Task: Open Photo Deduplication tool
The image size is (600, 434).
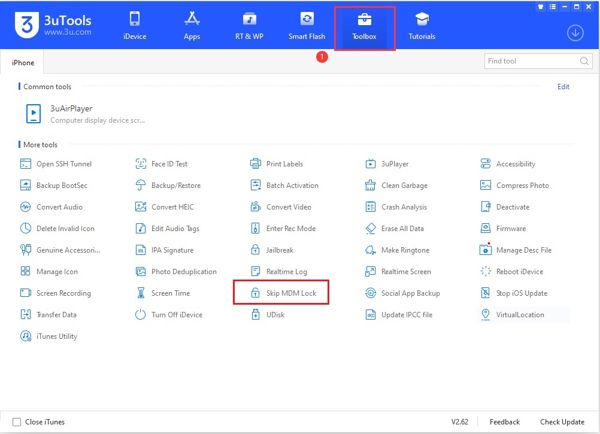Action: coord(176,271)
